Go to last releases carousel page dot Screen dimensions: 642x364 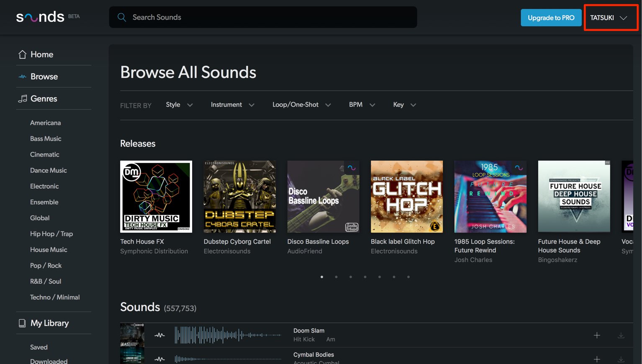pos(408,277)
